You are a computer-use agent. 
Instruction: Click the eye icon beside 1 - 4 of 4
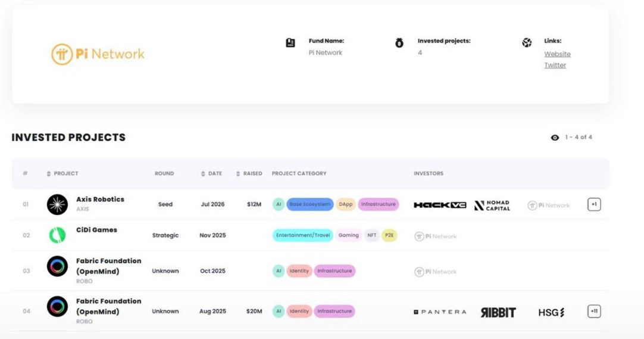point(555,138)
